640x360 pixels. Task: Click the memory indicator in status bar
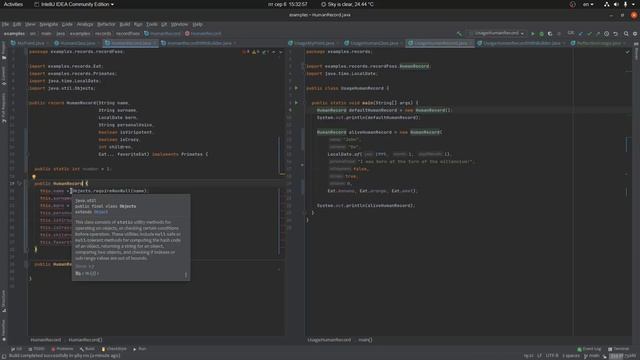click(x=623, y=356)
